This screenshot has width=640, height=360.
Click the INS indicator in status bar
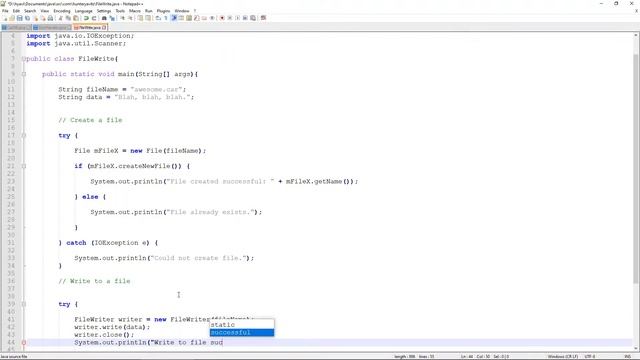628,357
